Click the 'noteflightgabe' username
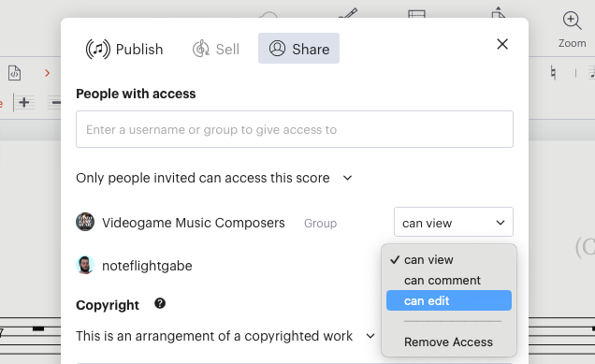This screenshot has width=595, height=364. [x=147, y=266]
